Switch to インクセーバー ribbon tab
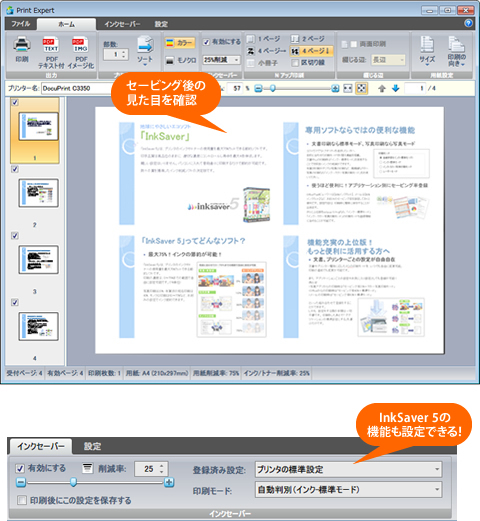This screenshot has width=480, height=521. click(x=122, y=24)
